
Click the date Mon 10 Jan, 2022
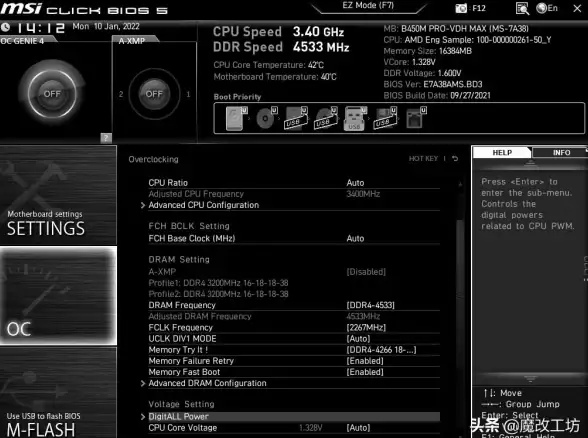[x=106, y=26]
